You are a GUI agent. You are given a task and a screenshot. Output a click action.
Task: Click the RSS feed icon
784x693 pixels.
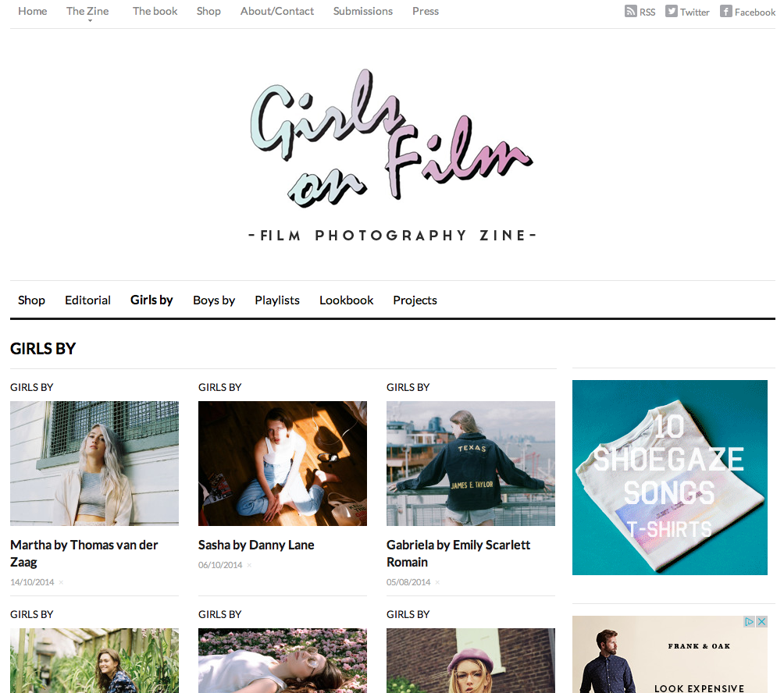[630, 12]
